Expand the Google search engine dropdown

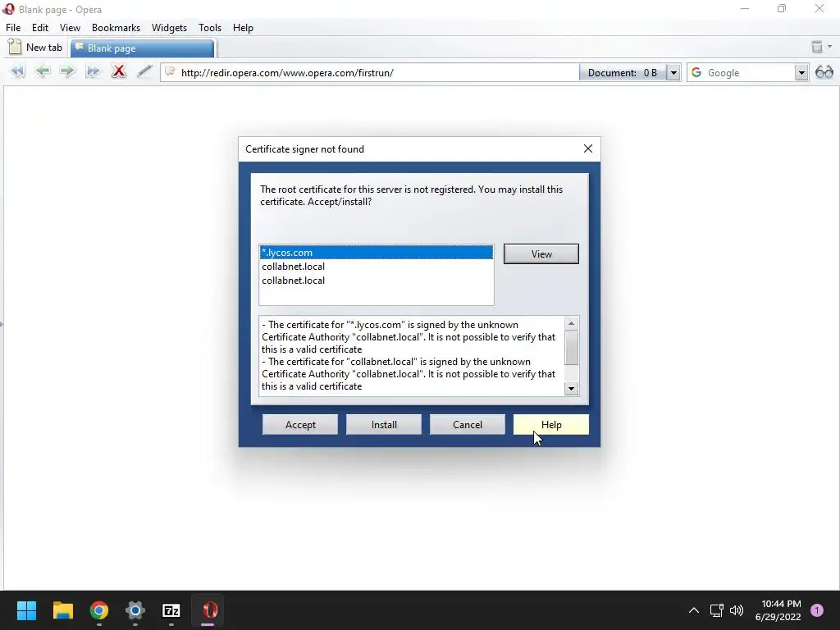click(x=801, y=72)
